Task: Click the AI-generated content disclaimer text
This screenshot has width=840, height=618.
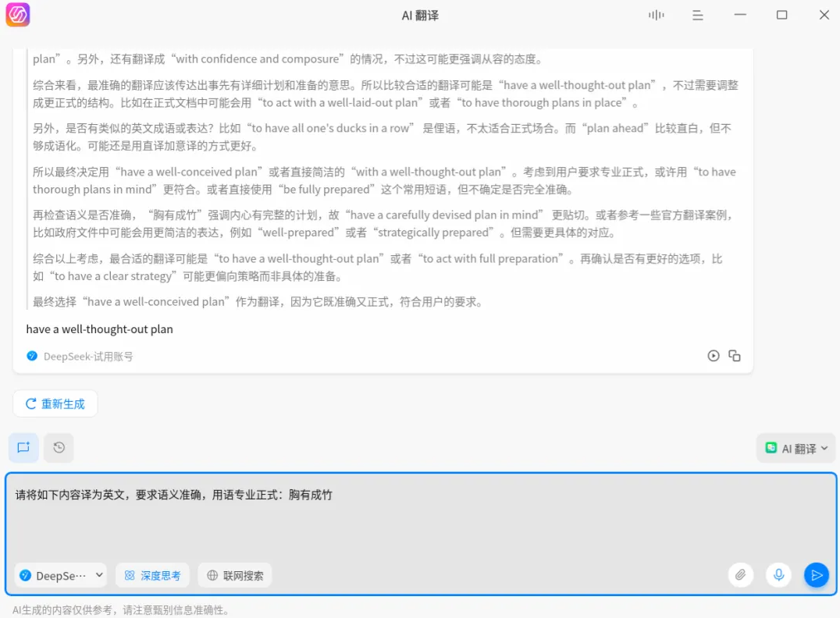Action: (x=121, y=610)
